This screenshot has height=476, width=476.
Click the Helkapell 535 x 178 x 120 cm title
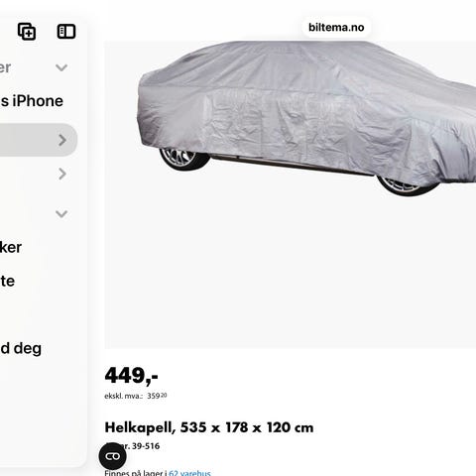pos(209,427)
